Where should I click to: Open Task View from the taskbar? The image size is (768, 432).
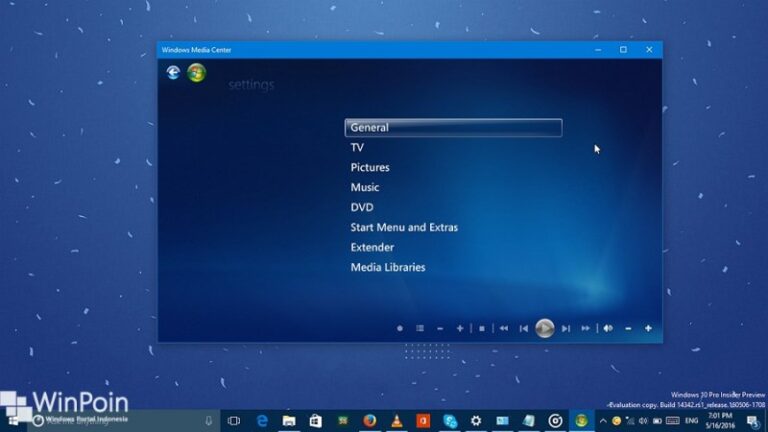point(234,421)
